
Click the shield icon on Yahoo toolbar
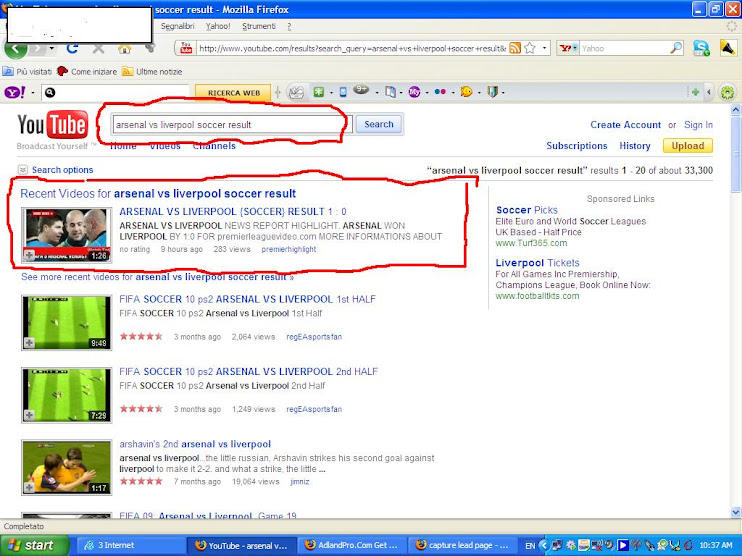click(492, 92)
